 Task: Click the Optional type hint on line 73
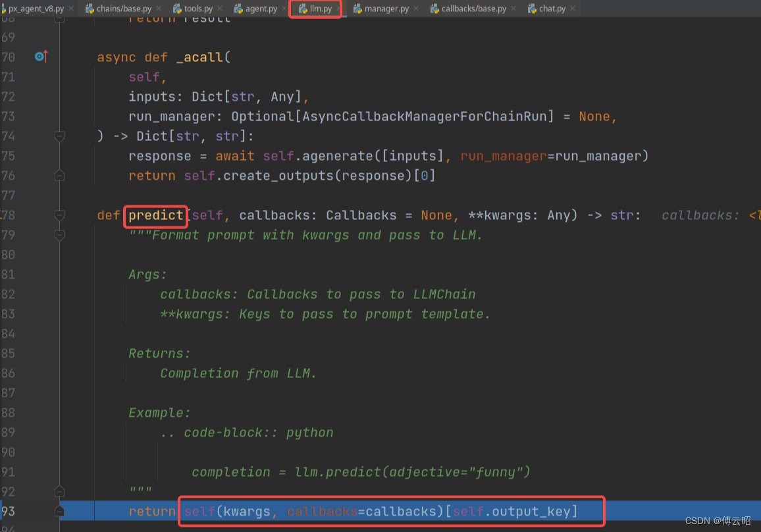(262, 117)
